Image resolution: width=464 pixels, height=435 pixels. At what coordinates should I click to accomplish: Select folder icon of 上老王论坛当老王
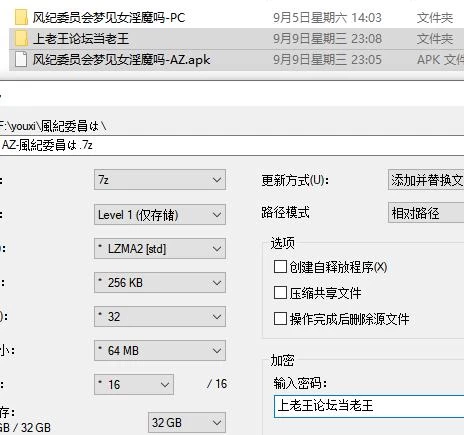coord(21,39)
